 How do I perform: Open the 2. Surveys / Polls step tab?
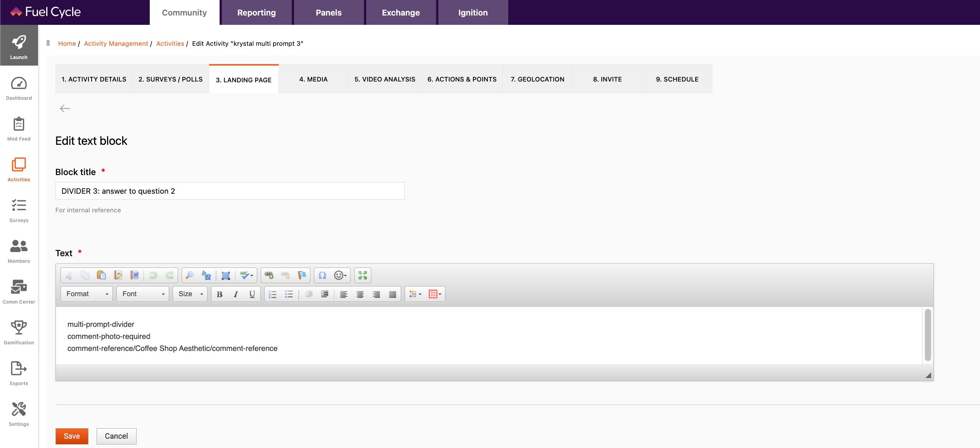(x=171, y=79)
